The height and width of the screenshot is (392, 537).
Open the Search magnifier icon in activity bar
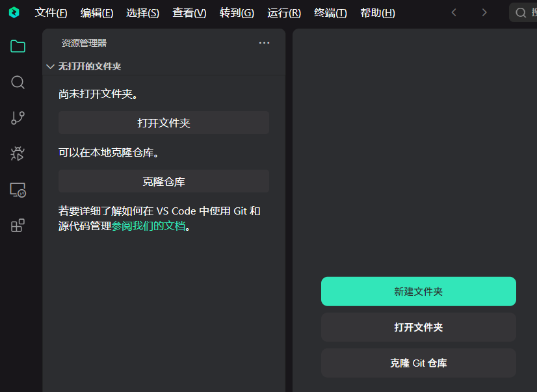pos(18,83)
